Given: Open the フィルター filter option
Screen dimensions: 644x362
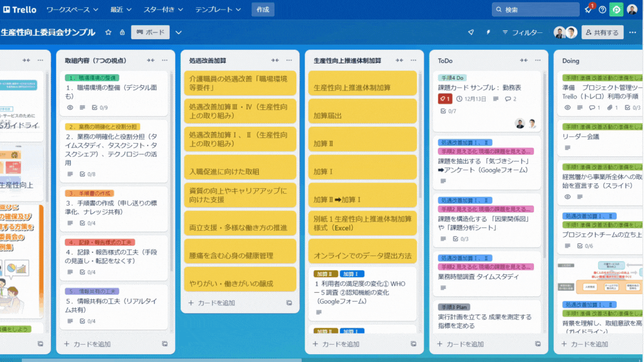Looking at the screenshot, I should point(523,32).
